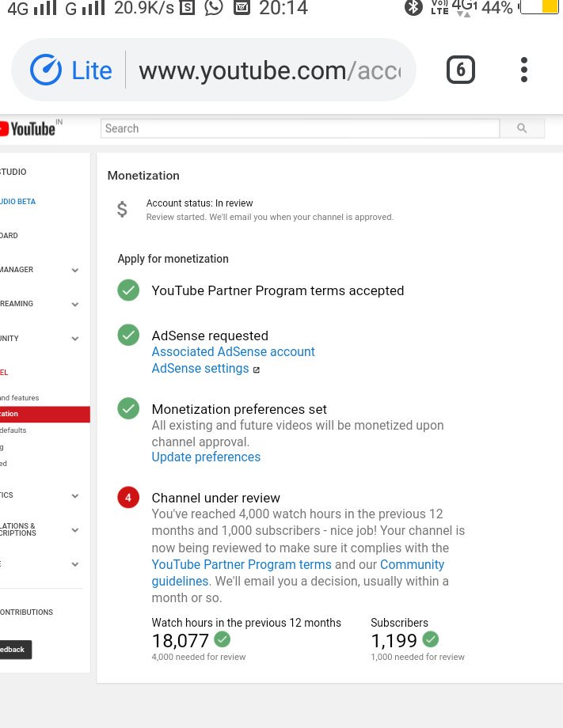563x728 pixels.
Task: Select highlighted Monetization sidebar item
Action: coord(45,414)
